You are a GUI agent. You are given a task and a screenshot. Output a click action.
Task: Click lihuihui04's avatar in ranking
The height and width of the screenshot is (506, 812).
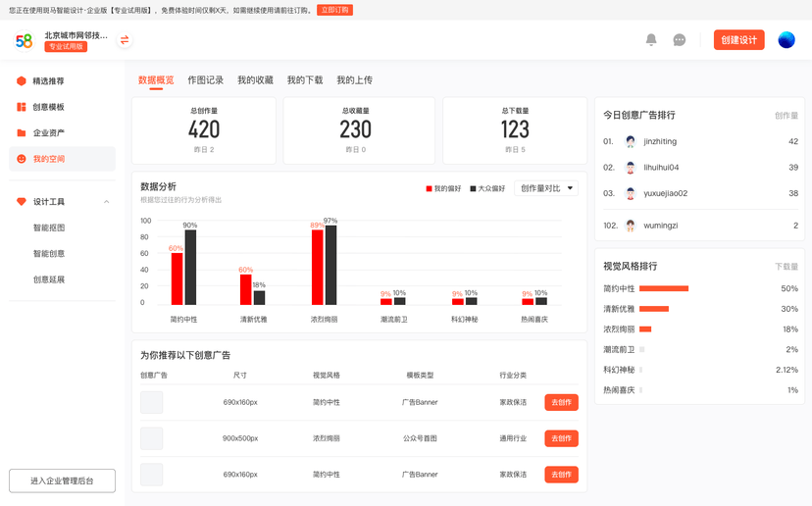click(631, 168)
